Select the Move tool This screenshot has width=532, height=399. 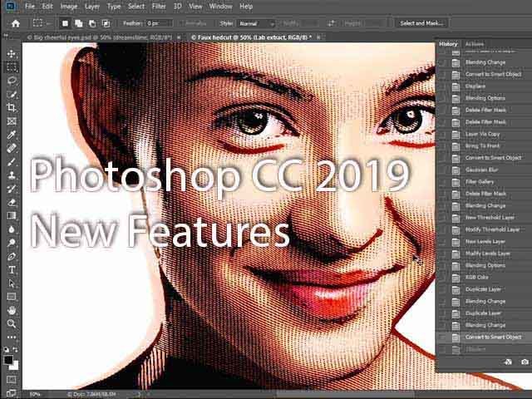[x=12, y=53]
